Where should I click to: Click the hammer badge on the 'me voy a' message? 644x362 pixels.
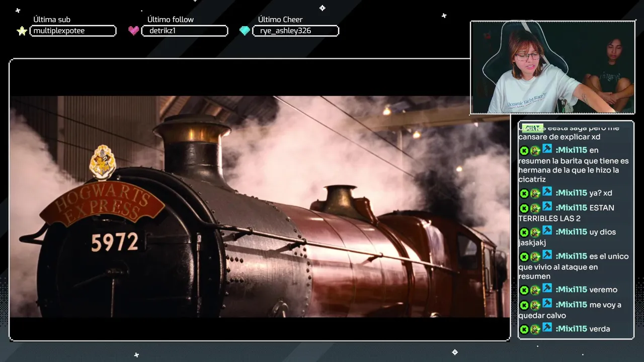[547, 304]
